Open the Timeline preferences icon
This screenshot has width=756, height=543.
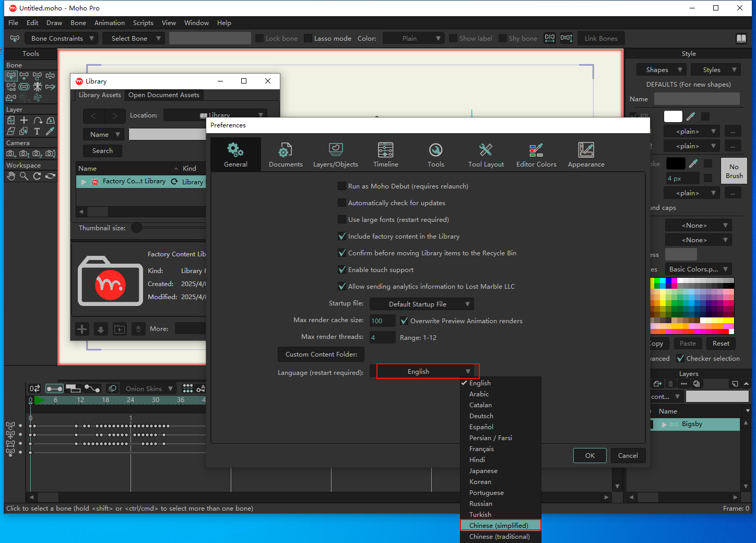click(x=385, y=150)
